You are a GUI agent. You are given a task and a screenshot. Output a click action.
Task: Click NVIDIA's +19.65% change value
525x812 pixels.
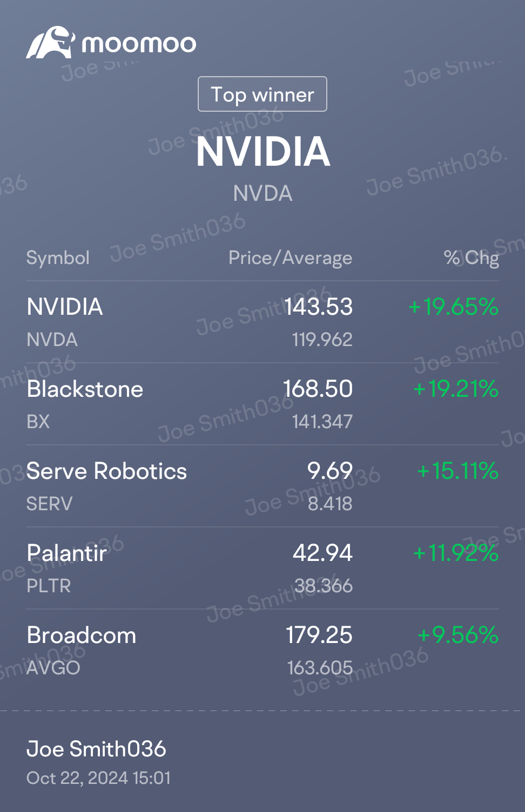click(453, 307)
